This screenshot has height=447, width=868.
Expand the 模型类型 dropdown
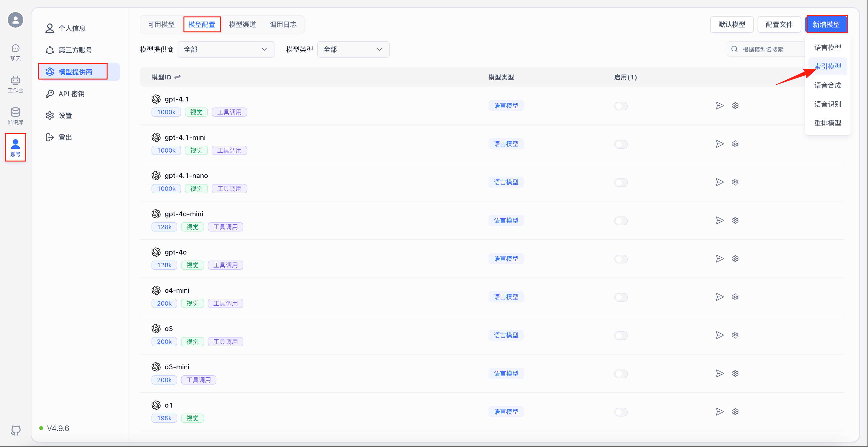[x=353, y=50]
